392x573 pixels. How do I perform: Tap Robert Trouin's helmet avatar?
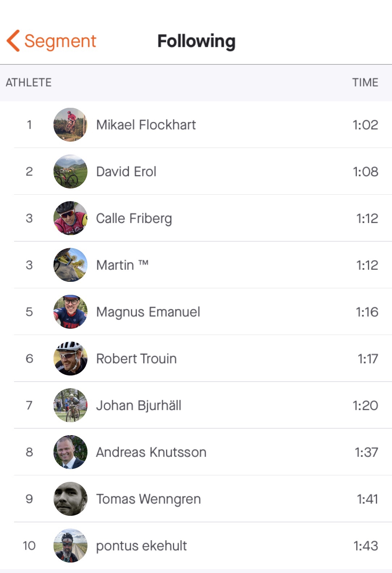pos(70,358)
